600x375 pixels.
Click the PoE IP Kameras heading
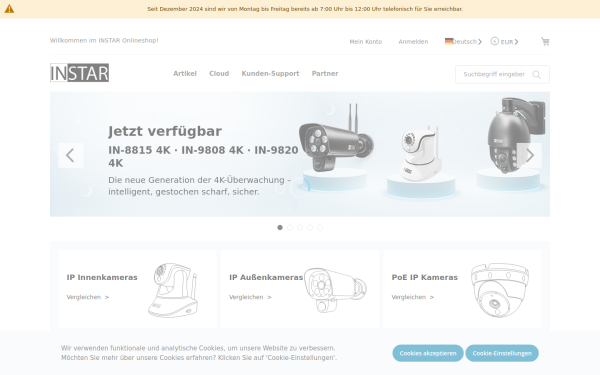425,277
